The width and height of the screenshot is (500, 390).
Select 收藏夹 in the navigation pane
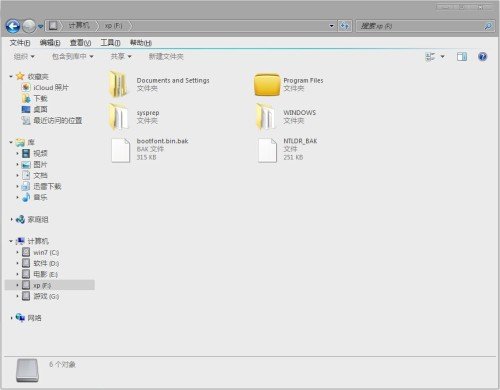[38, 77]
